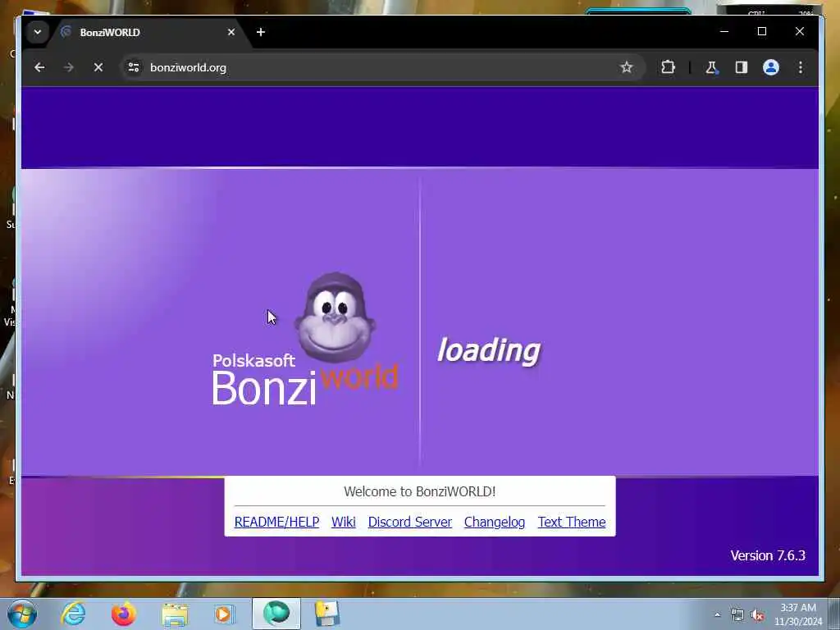Launch Firefox from the taskbar

point(123,614)
